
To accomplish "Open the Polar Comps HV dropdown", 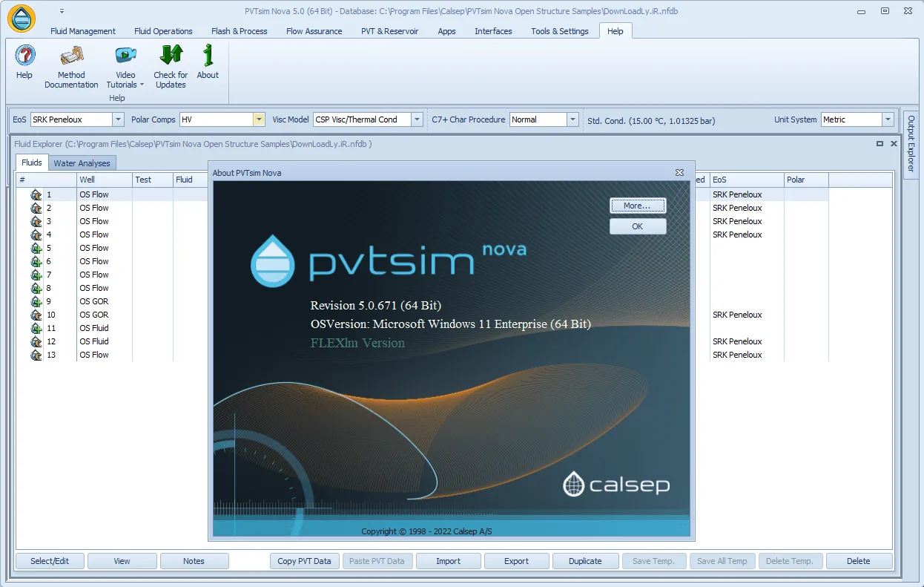I will 259,119.
